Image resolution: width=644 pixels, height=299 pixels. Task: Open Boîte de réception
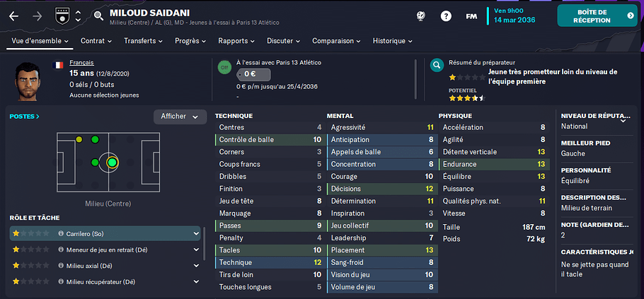[597, 16]
